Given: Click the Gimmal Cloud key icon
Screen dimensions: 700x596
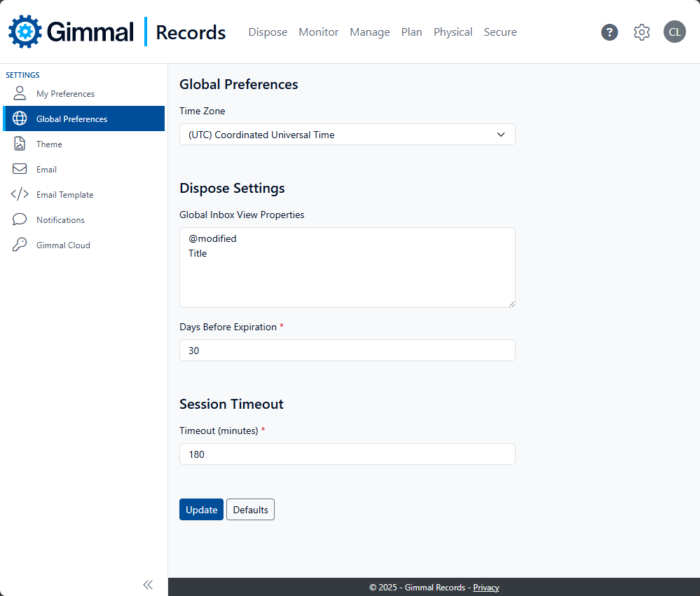Looking at the screenshot, I should [x=20, y=245].
